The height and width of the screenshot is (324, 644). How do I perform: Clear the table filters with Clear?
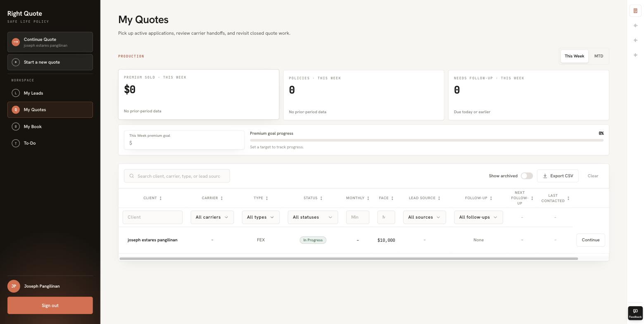(593, 176)
